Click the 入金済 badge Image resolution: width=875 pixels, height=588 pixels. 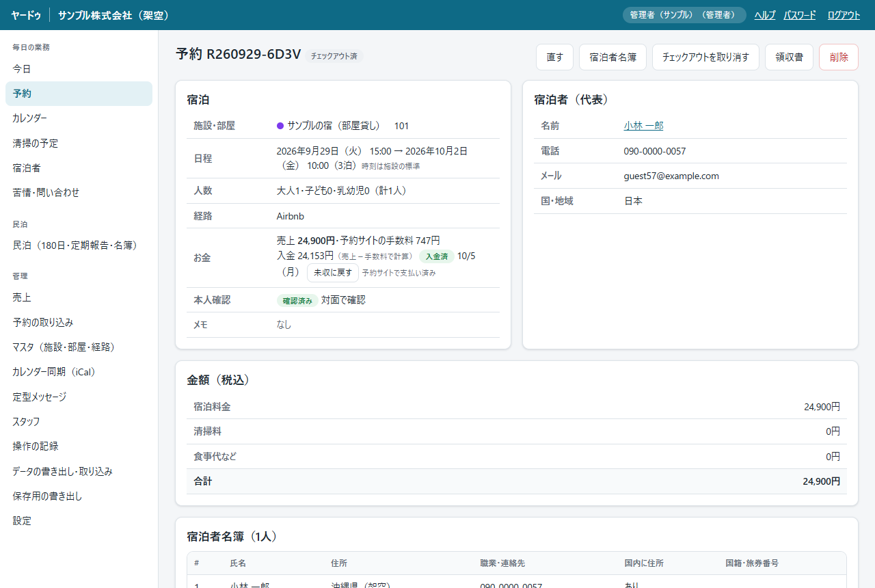[436, 256]
